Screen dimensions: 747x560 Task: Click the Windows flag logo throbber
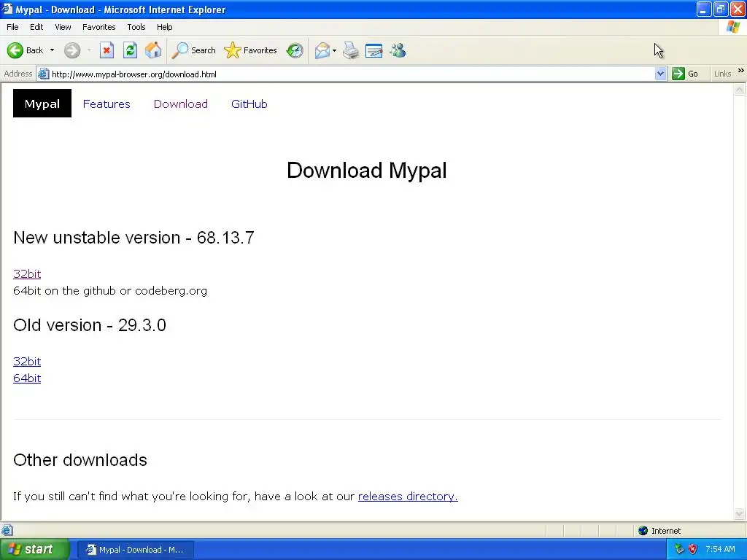(x=732, y=27)
